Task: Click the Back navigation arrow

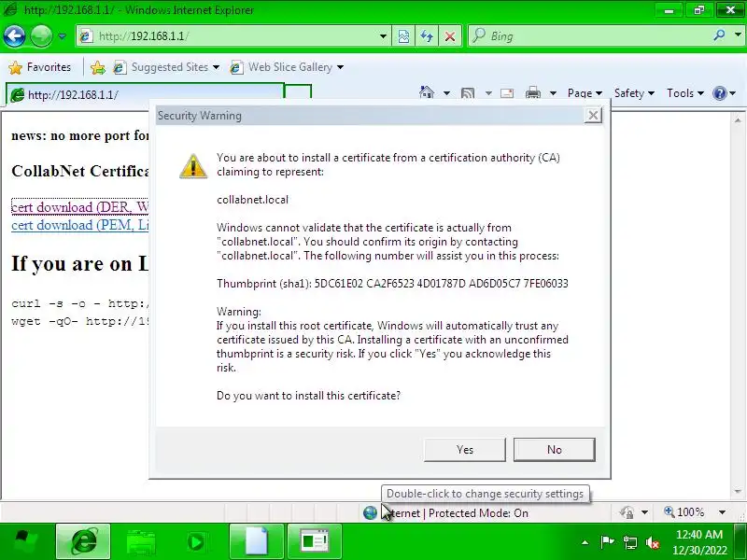Action: 14,35
